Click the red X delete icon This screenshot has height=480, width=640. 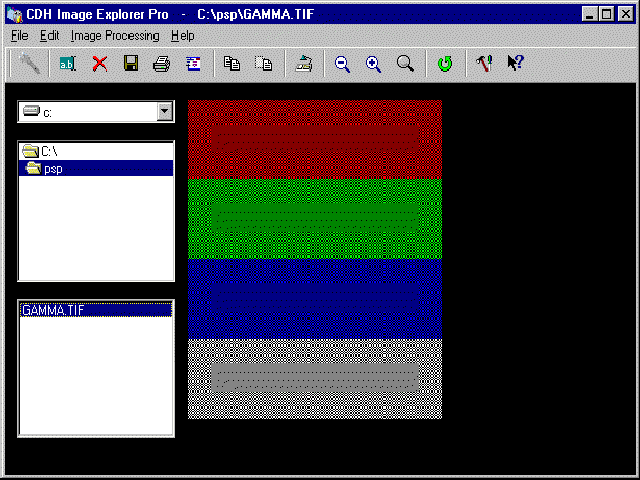pyautogui.click(x=100, y=64)
